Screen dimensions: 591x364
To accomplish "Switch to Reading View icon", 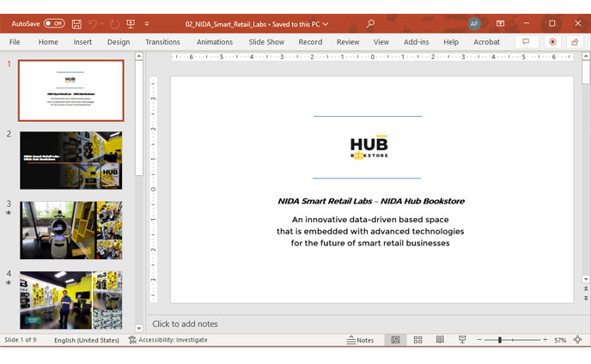I will point(440,339).
